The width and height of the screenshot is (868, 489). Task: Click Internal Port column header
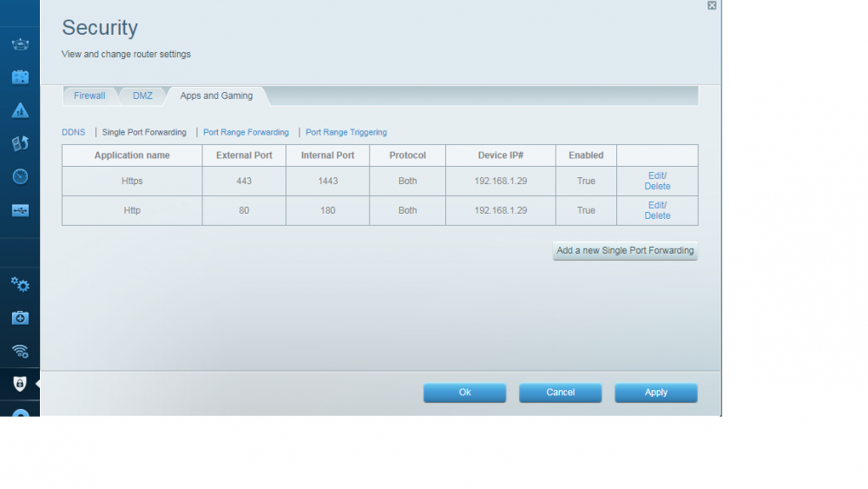pos(328,155)
